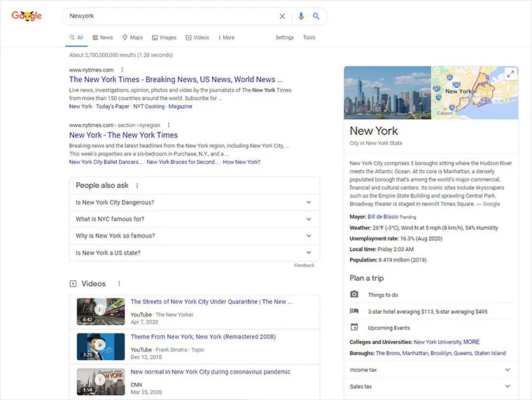Viewport: 532px width, 400px height.
Task: Open the Maps tab
Action: [133, 38]
